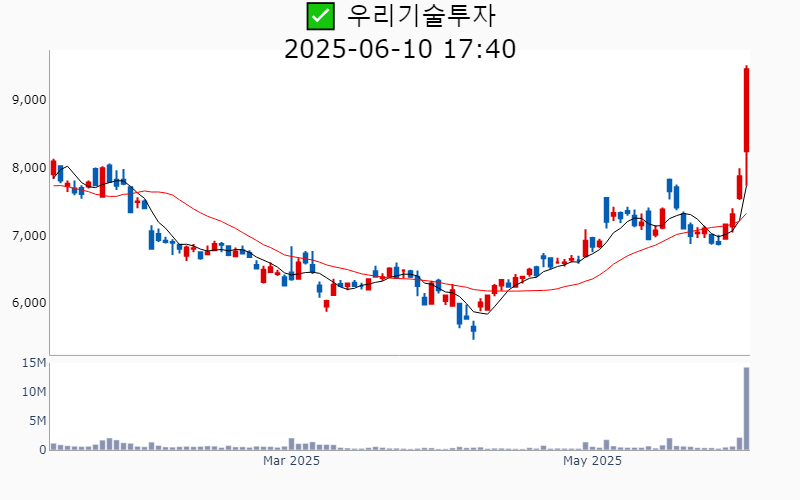Click the 10M volume axis label
Screen dimensions: 800x500
[x=34, y=392]
